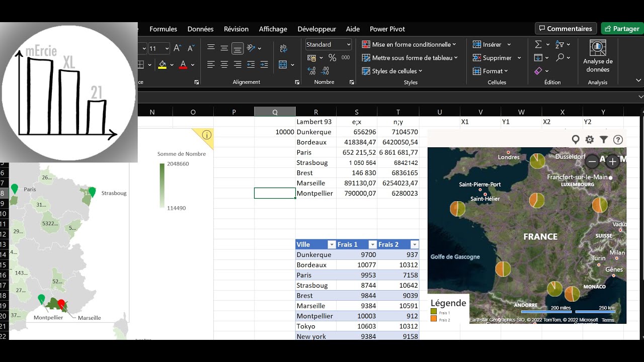This screenshot has width=644, height=362.
Task: Decrease the indent
Action: click(x=251, y=65)
